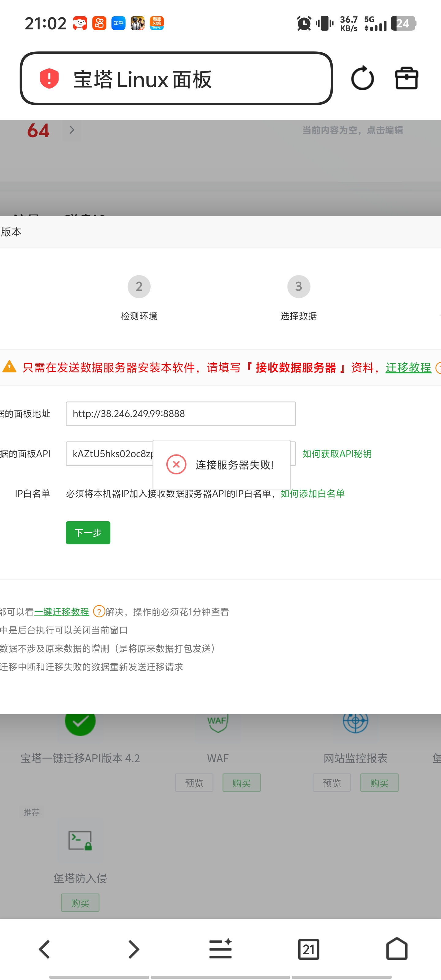Click the 推荐 tag
The image size is (441, 980).
32,812
